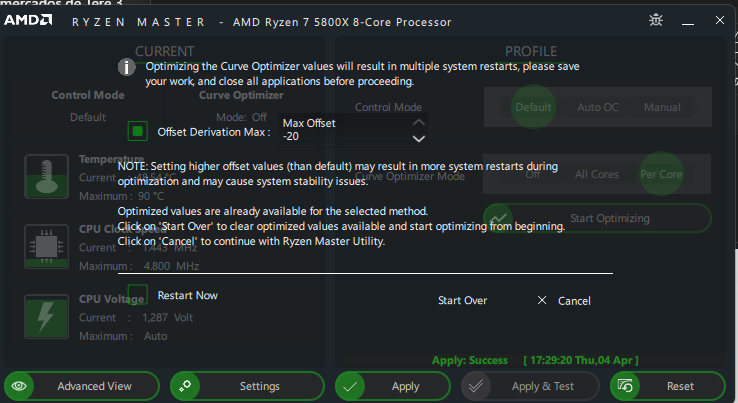The image size is (738, 403).
Task: Decrease Max Offset with down arrow
Action: pos(418,138)
